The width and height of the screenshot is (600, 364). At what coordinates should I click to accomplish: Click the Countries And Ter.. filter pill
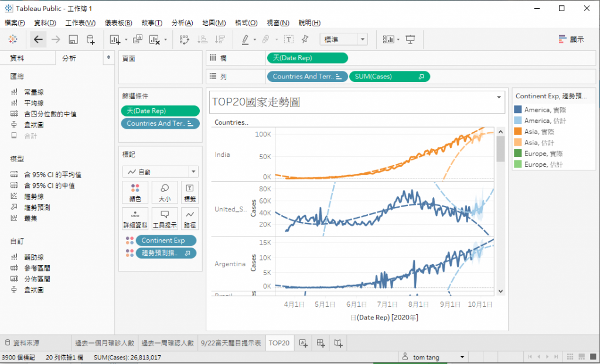point(161,123)
